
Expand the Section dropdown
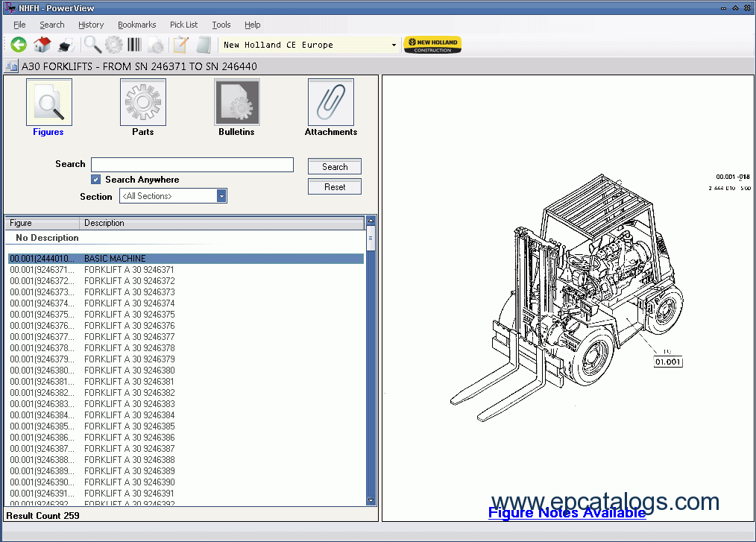[x=221, y=196]
